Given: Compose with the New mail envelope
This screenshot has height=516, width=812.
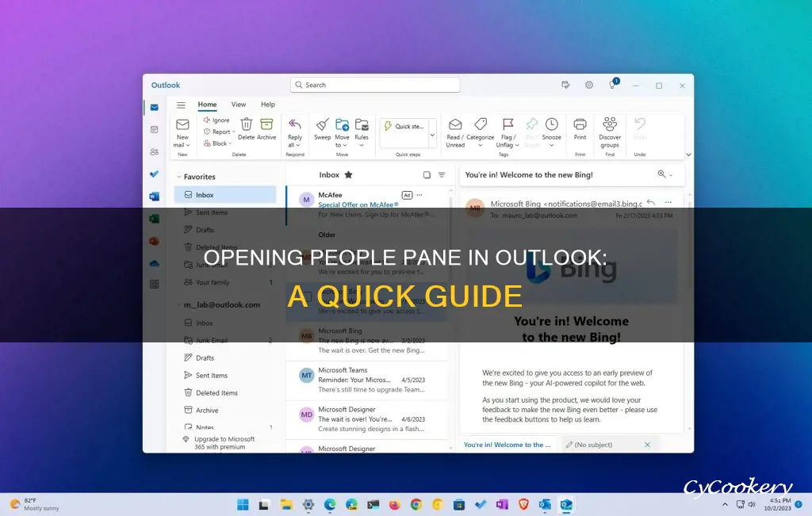Looking at the screenshot, I should coord(182,124).
